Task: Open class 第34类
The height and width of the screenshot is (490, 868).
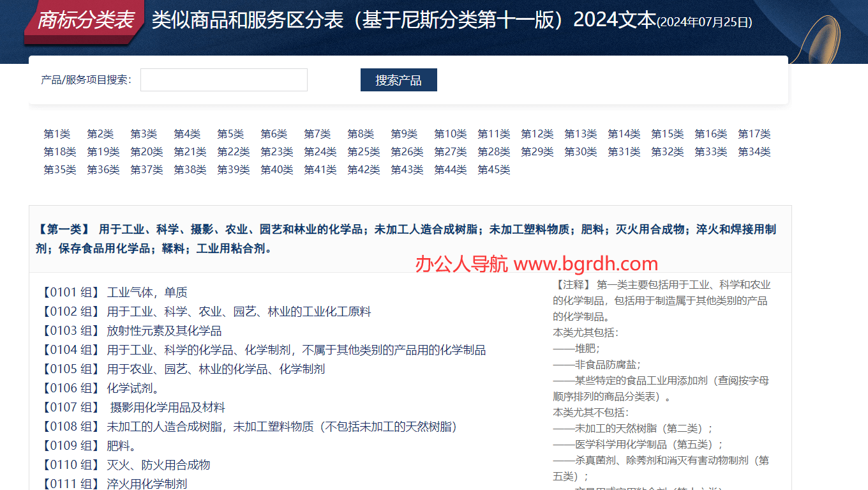Action: (754, 152)
